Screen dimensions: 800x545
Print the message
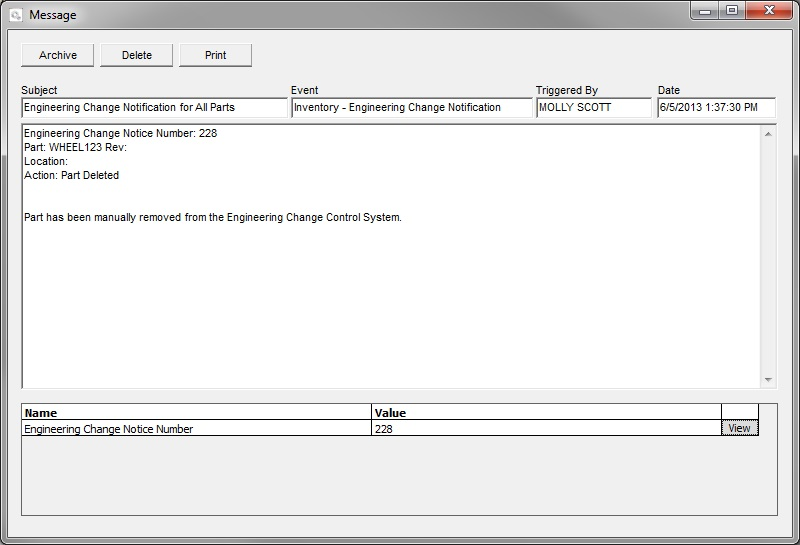click(x=215, y=55)
